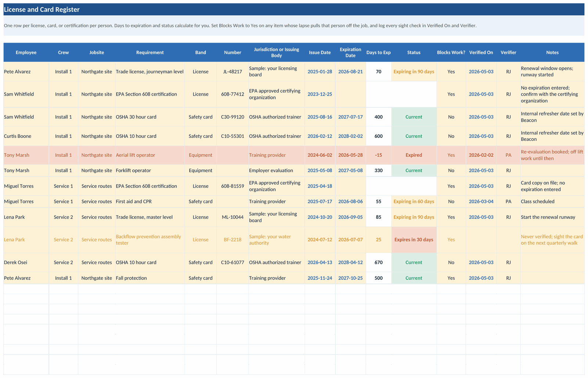Click the Days to Exp value 400
588x378 pixels.
click(379, 117)
